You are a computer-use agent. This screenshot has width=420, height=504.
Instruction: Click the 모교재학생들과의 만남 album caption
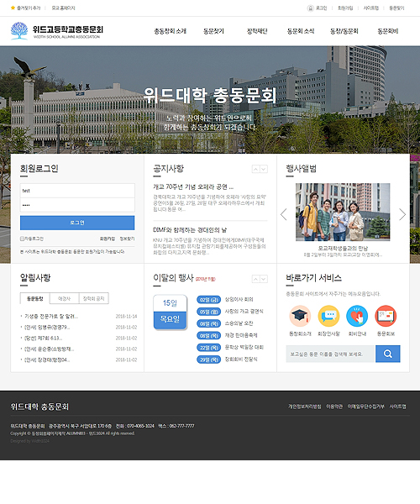tap(343, 248)
